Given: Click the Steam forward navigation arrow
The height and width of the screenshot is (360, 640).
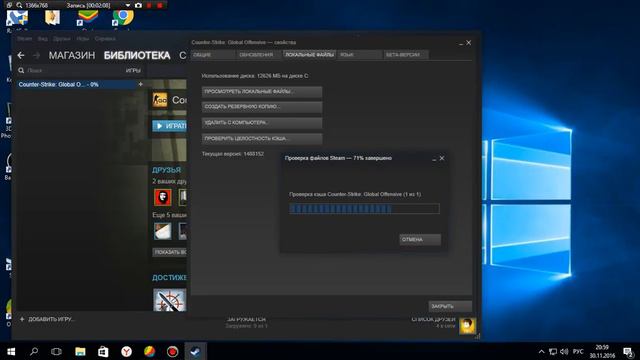Looking at the screenshot, I should (x=37, y=55).
